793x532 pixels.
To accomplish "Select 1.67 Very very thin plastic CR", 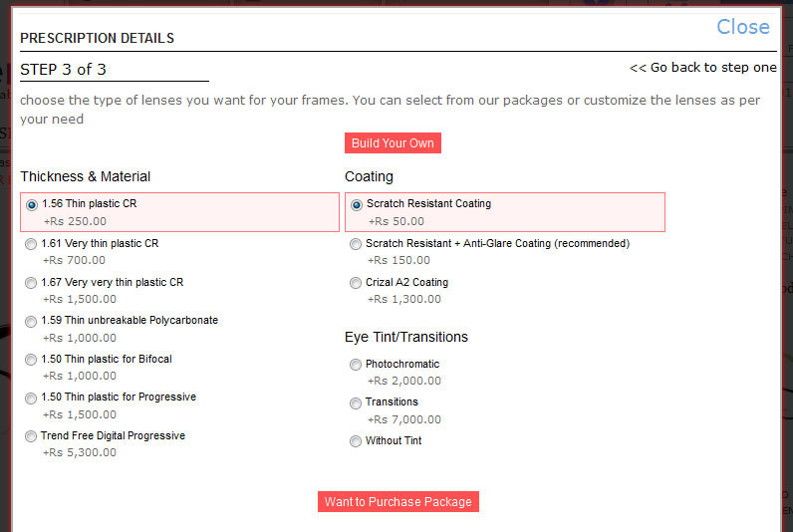I will (32, 283).
